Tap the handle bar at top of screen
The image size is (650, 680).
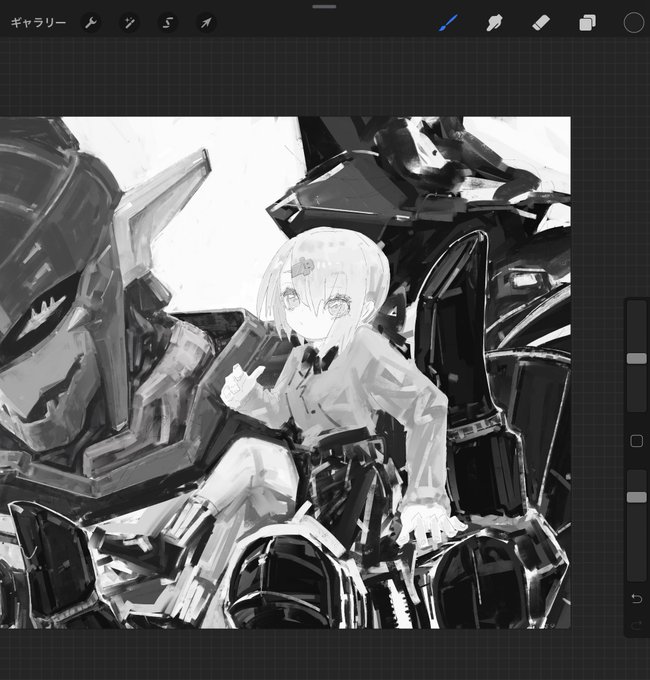(x=324, y=7)
